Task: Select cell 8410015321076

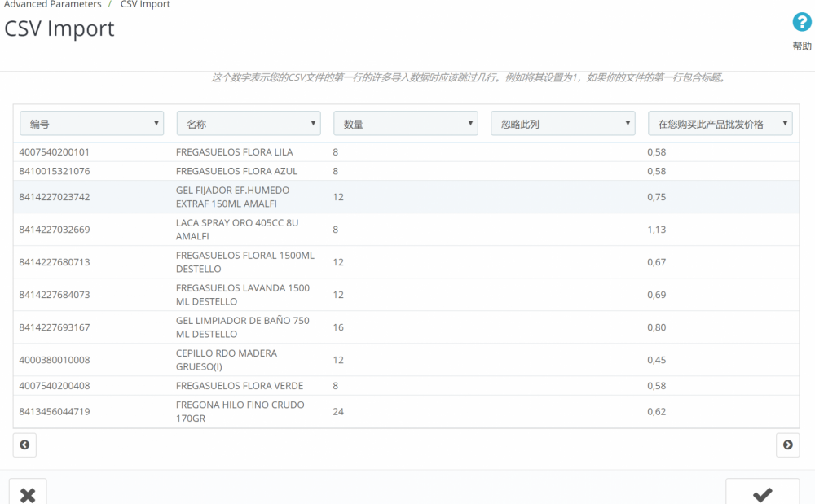Action: click(54, 171)
